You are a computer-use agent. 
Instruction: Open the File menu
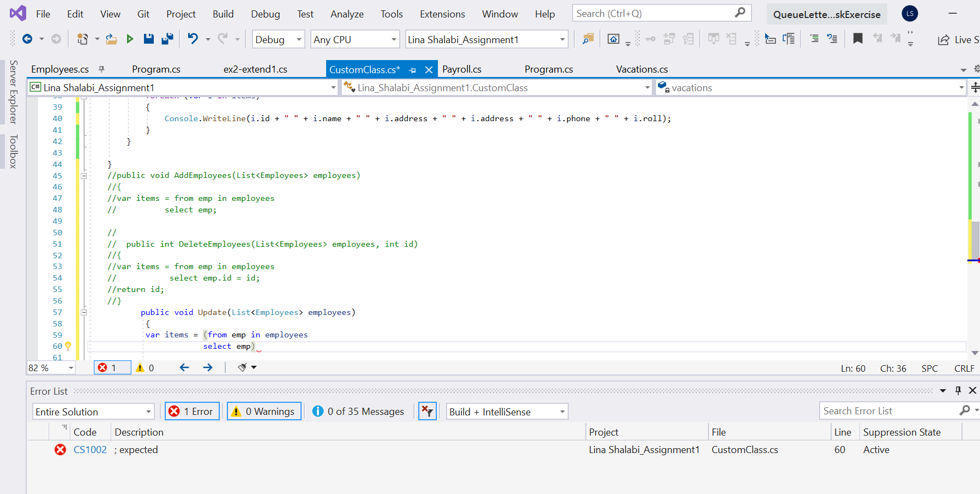pyautogui.click(x=43, y=14)
